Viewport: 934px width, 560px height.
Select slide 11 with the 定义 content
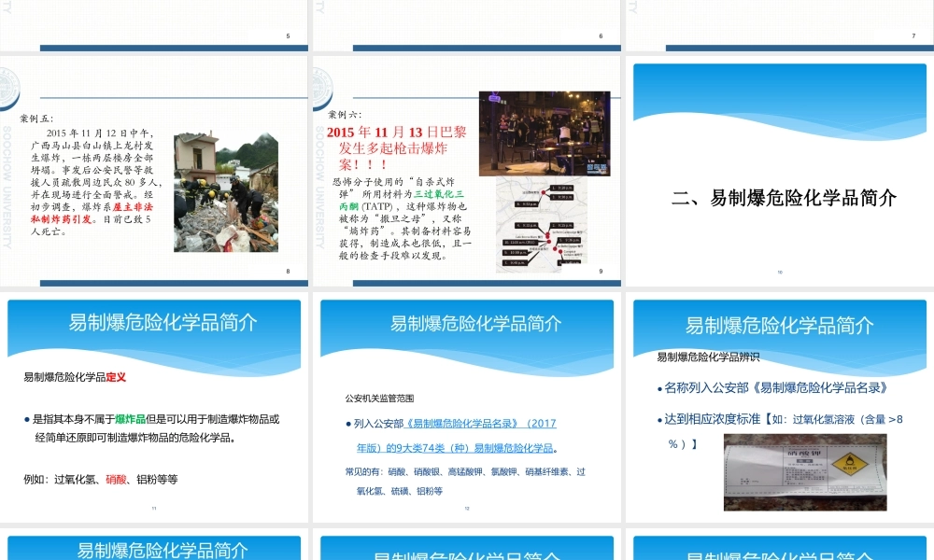pos(154,407)
